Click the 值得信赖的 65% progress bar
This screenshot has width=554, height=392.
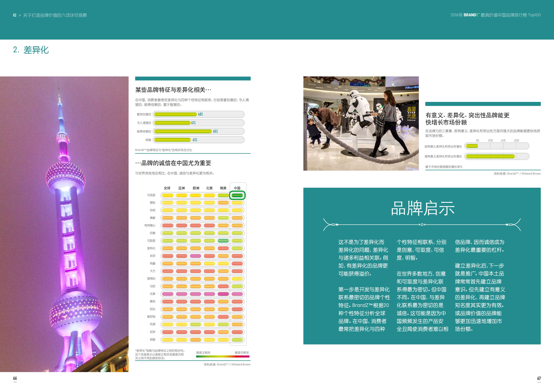pos(199,131)
